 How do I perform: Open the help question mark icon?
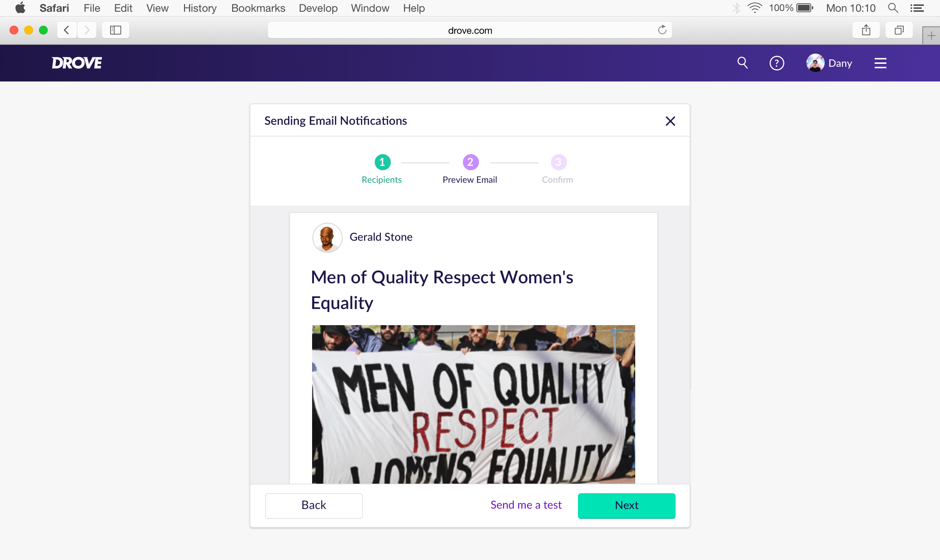click(x=777, y=63)
